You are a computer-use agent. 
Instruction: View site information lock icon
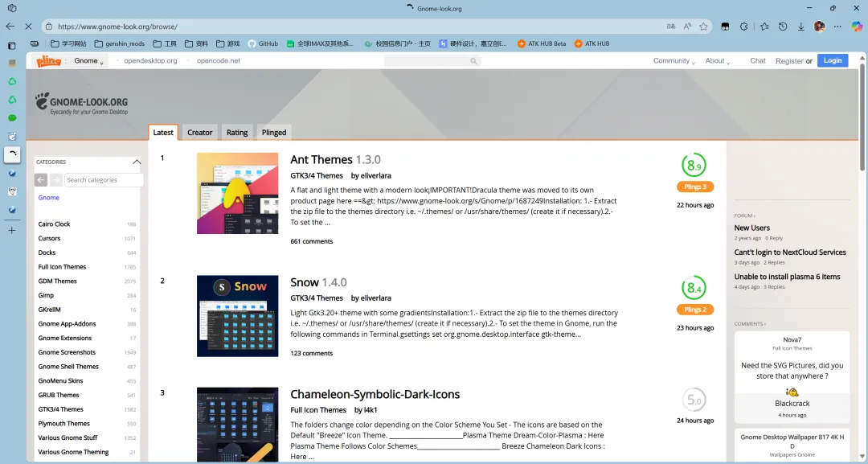click(x=49, y=26)
